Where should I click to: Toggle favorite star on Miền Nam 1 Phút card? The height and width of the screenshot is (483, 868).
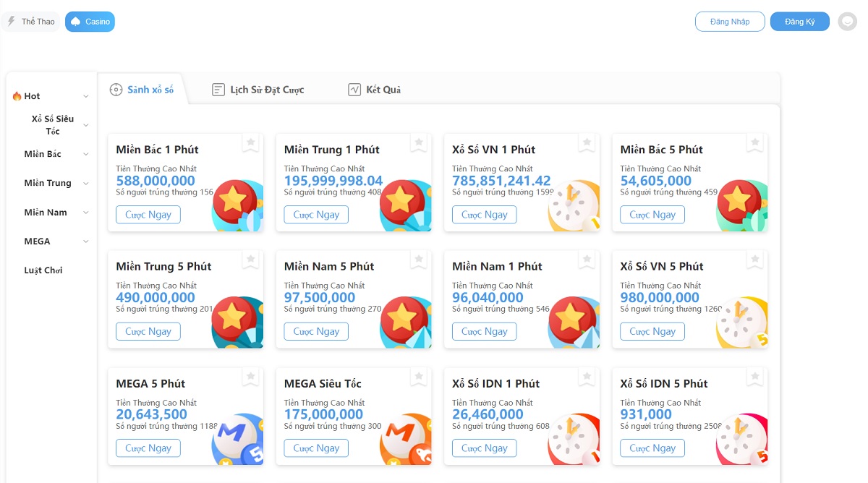tap(587, 260)
